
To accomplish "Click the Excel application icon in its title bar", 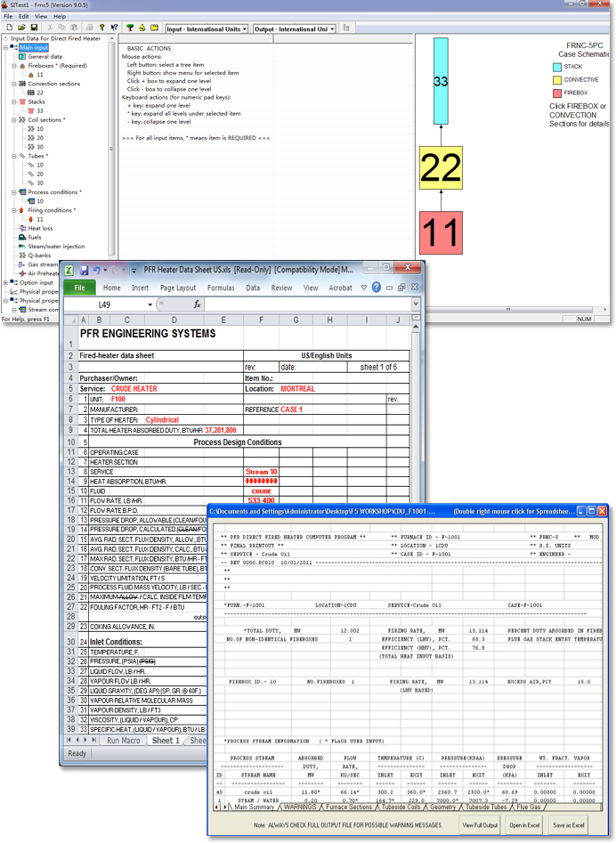I will tap(69, 271).
